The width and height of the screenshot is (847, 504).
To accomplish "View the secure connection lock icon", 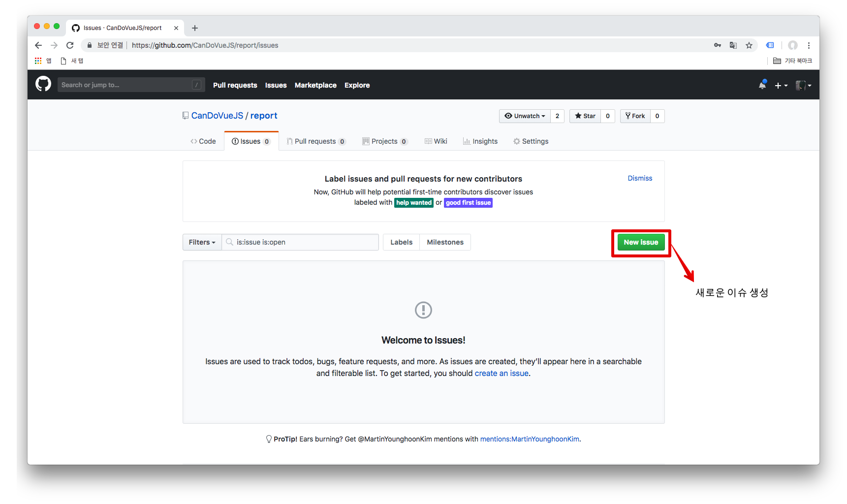I will click(90, 45).
